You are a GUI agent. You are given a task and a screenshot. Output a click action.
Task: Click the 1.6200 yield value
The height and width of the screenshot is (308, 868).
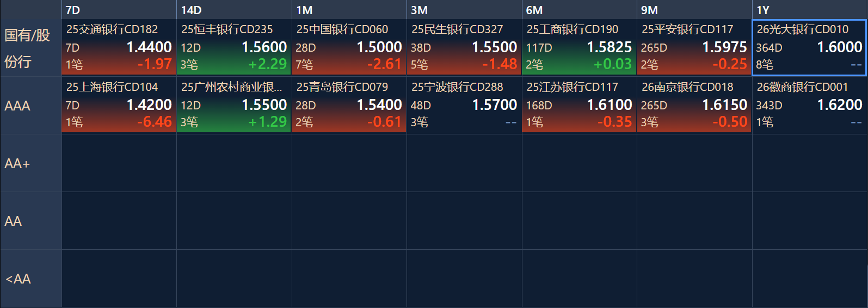pos(840,105)
